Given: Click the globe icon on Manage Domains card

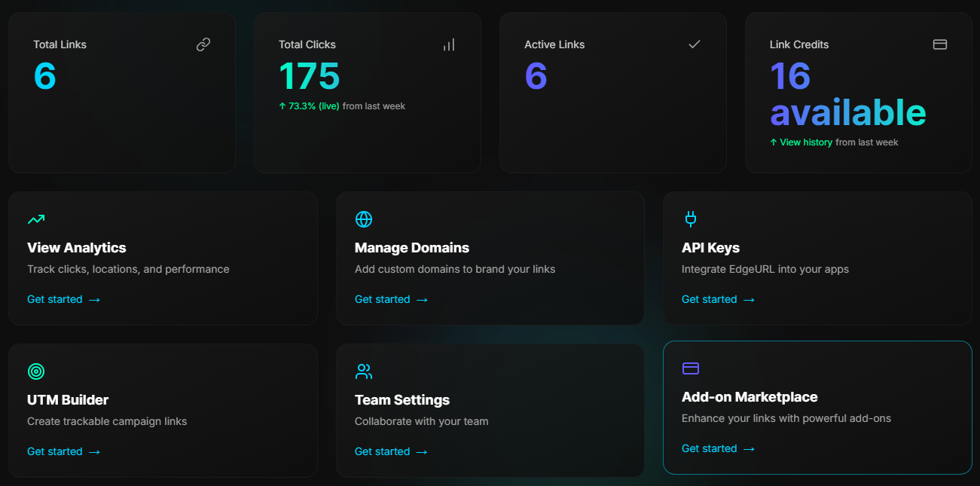Looking at the screenshot, I should (x=363, y=219).
